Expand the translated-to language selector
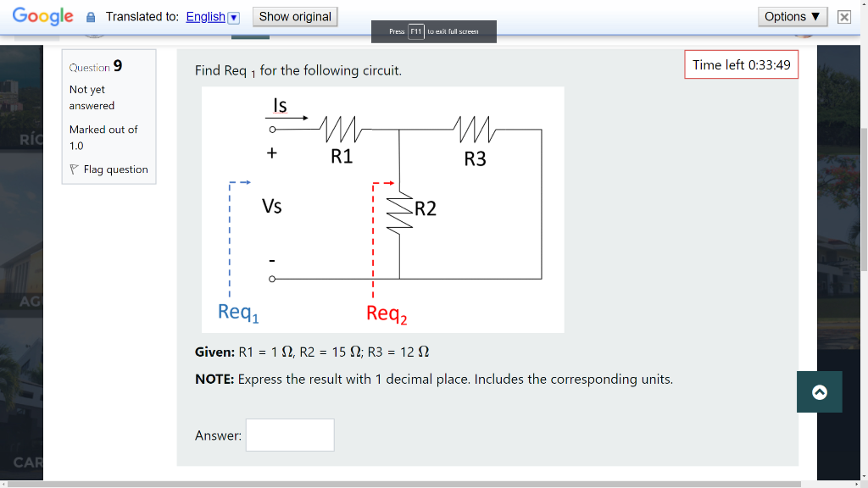Image resolution: width=868 pixels, height=488 pixels. click(x=232, y=16)
